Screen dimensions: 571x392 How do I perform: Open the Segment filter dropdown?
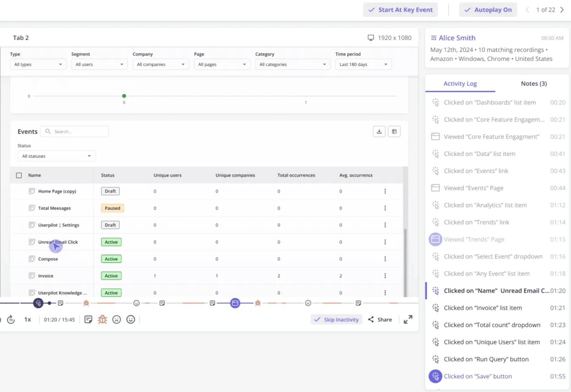tap(99, 64)
